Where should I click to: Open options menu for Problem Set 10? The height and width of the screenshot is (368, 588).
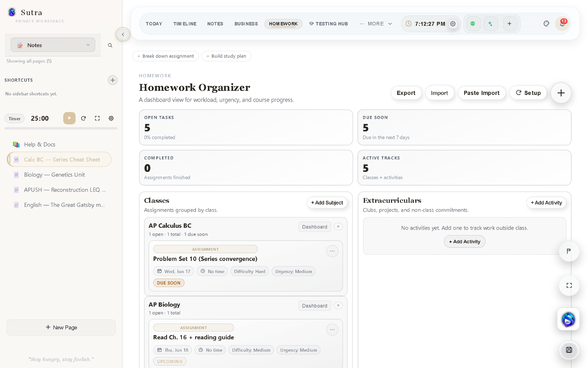(x=332, y=251)
